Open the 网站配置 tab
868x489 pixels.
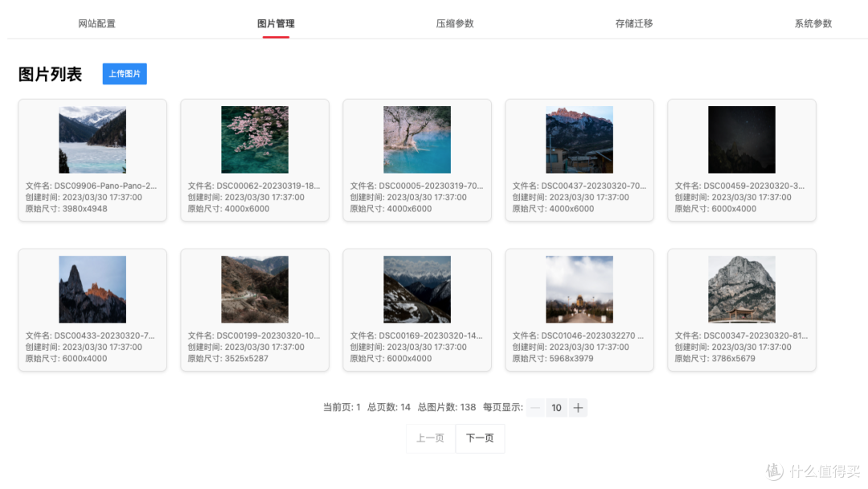point(96,23)
